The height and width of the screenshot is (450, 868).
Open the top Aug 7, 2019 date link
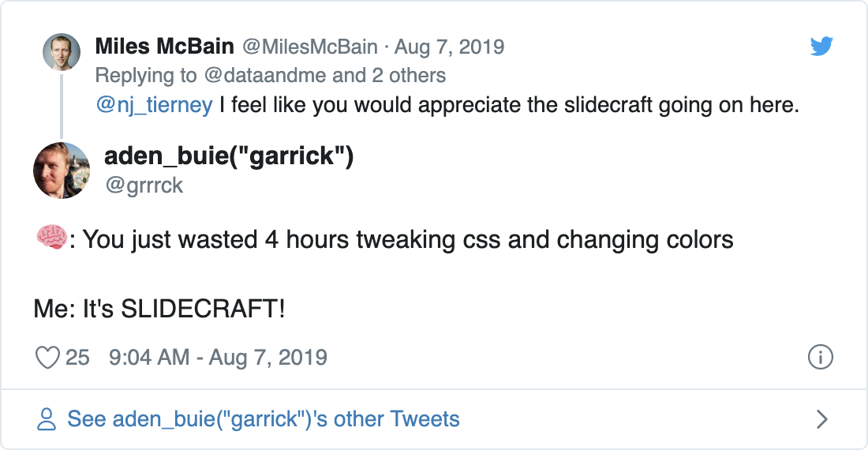[x=449, y=47]
